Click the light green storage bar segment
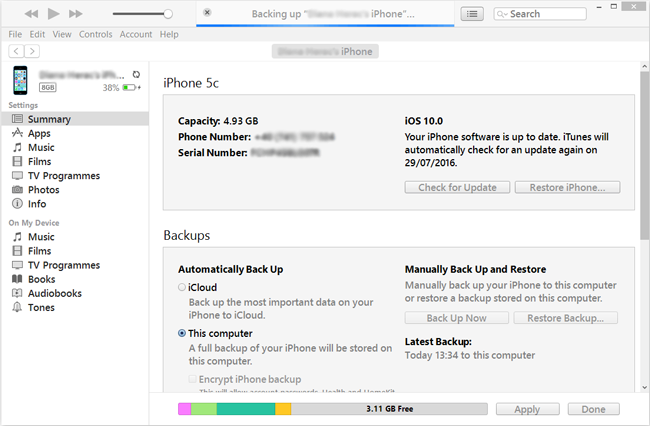The width and height of the screenshot is (650, 426). point(204,409)
